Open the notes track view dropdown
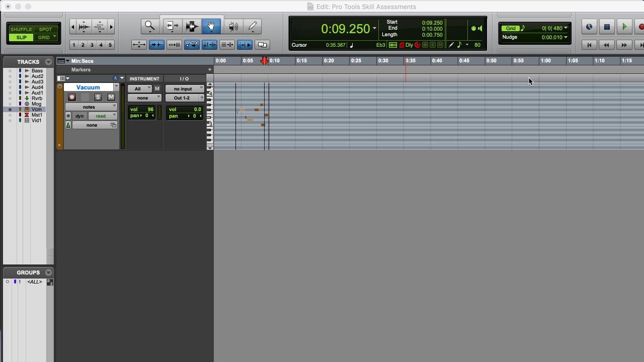This screenshot has width=644, height=362. [x=91, y=107]
